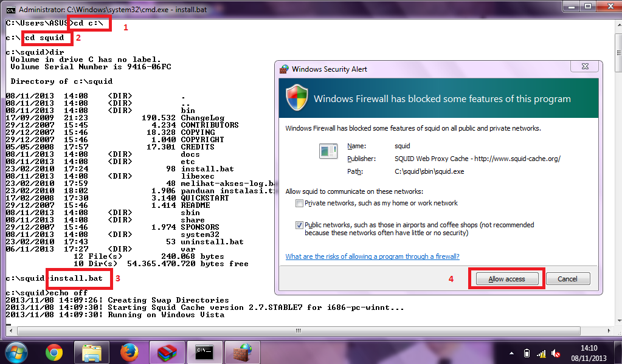This screenshot has width=622, height=364.
Task: Click vertical scrollbar down arrow
Action: point(618,321)
